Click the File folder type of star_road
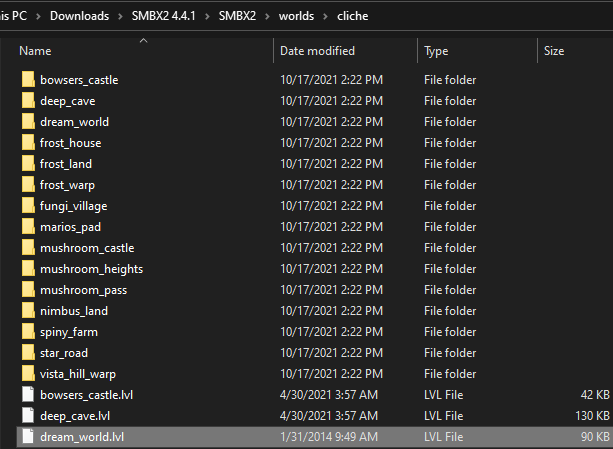This screenshot has width=613, height=449. pos(450,353)
